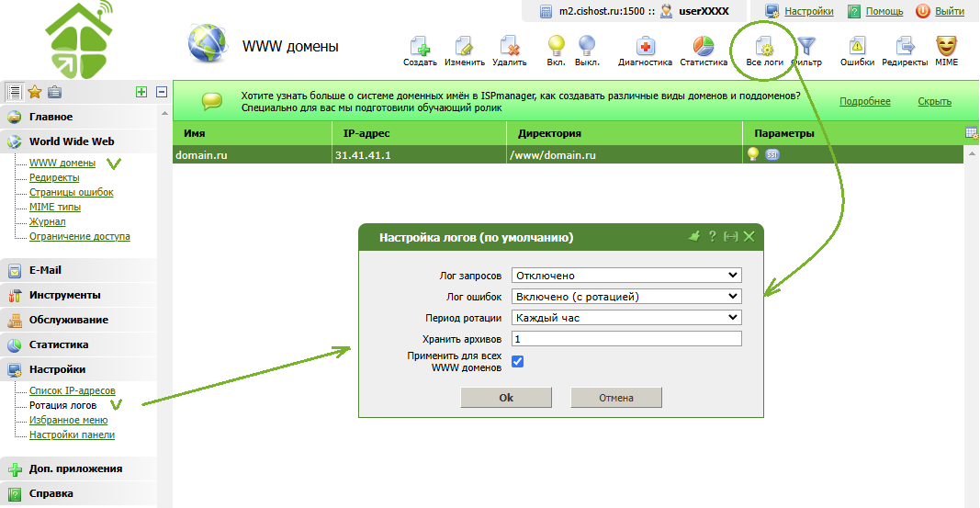
Task: Open the Период ротации dropdown
Action: (626, 317)
